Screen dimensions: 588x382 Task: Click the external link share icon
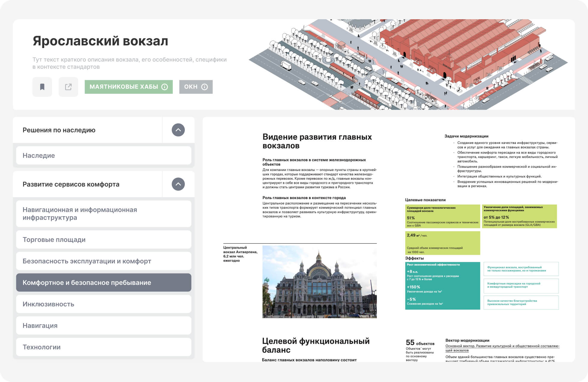pos(68,87)
